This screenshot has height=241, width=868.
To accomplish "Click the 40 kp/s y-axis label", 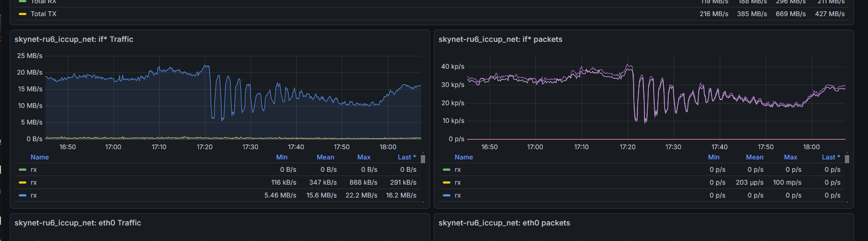I will pos(453,67).
